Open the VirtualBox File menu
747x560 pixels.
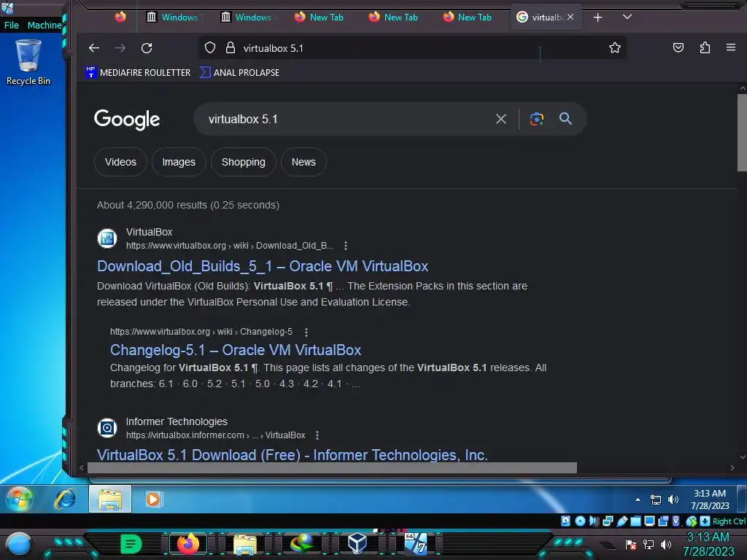pyautogui.click(x=12, y=26)
